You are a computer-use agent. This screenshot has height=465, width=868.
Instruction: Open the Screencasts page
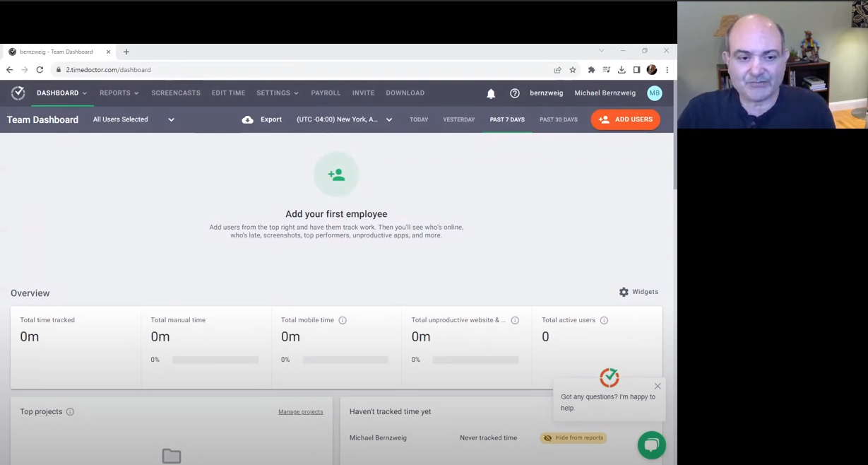tap(176, 93)
